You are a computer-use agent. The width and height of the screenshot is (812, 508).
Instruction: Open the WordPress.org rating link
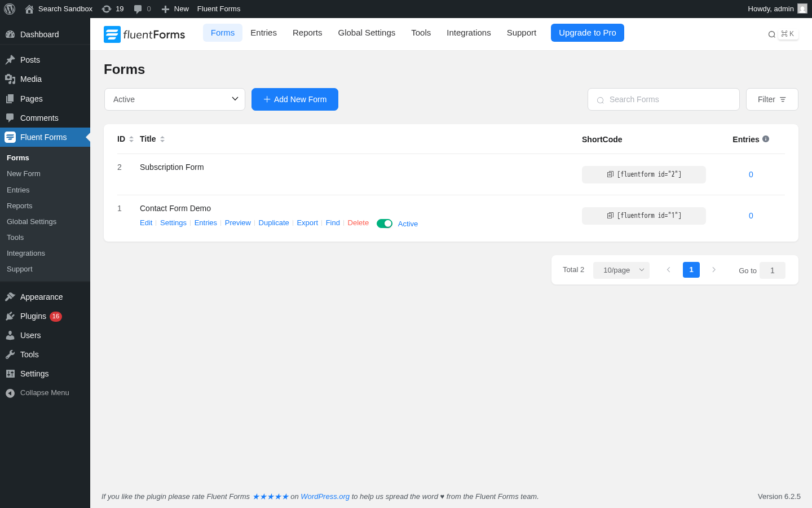pos(325,497)
